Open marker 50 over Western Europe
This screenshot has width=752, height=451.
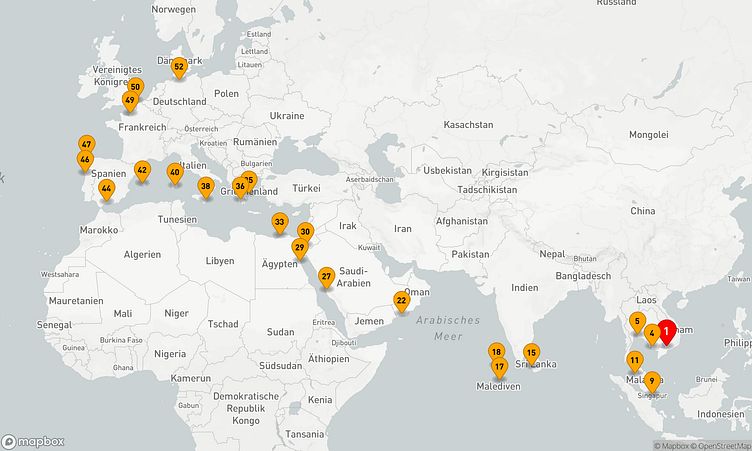(x=135, y=88)
